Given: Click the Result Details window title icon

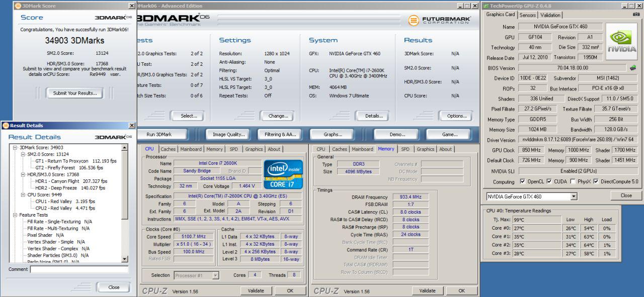Looking at the screenshot, I should click(x=6, y=126).
